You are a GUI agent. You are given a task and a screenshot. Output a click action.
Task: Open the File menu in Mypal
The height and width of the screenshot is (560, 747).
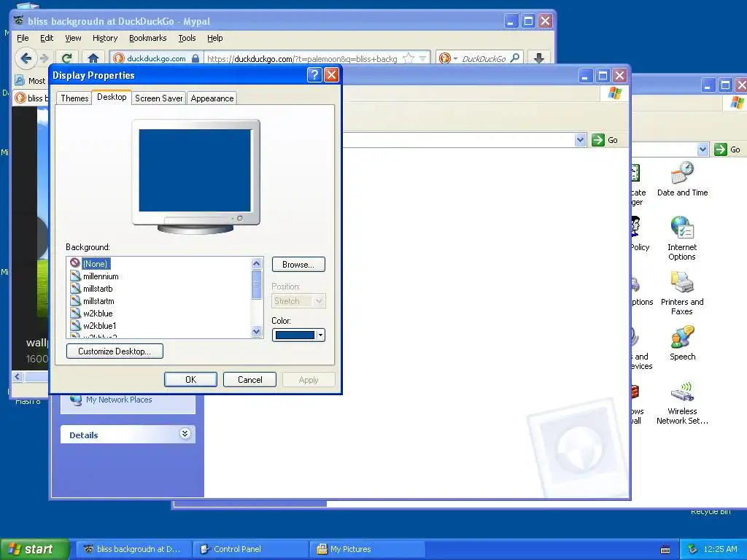coord(23,38)
